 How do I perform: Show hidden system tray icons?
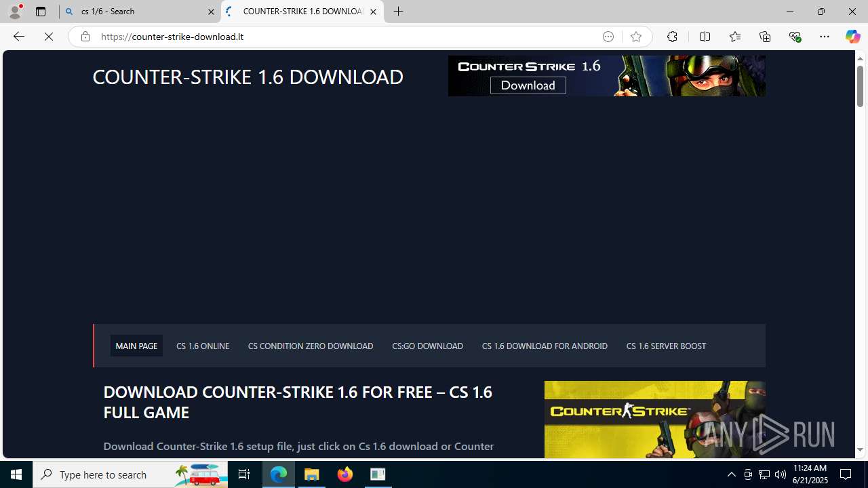point(731,474)
